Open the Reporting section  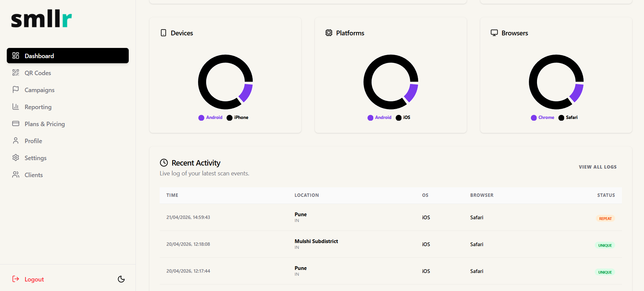68,107
